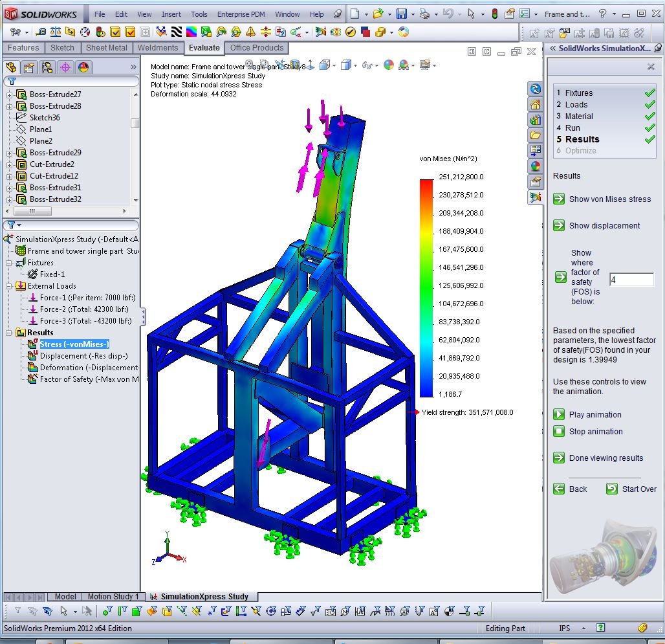The height and width of the screenshot is (644, 665).
Task: Click the Rebuild traffic light icon
Action: [494, 14]
